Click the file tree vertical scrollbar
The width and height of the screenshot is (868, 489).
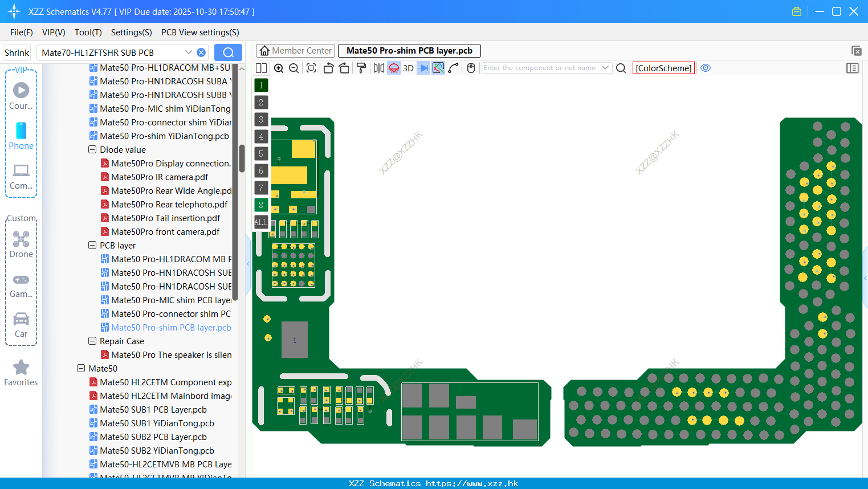click(x=242, y=158)
